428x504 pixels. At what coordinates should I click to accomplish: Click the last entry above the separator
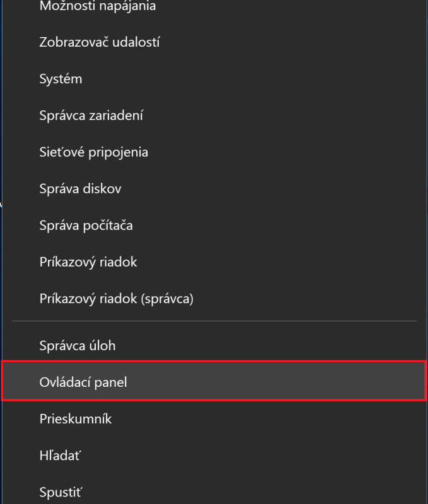[116, 299]
